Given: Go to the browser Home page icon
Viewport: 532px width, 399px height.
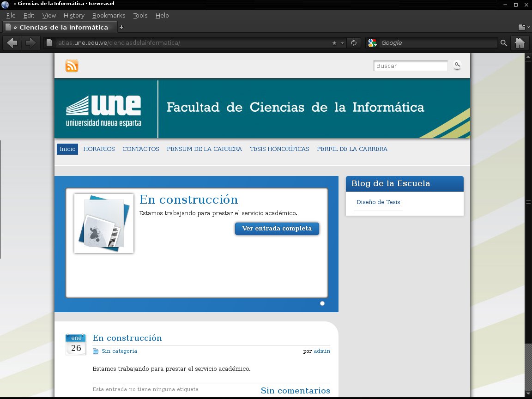Looking at the screenshot, I should (520, 43).
